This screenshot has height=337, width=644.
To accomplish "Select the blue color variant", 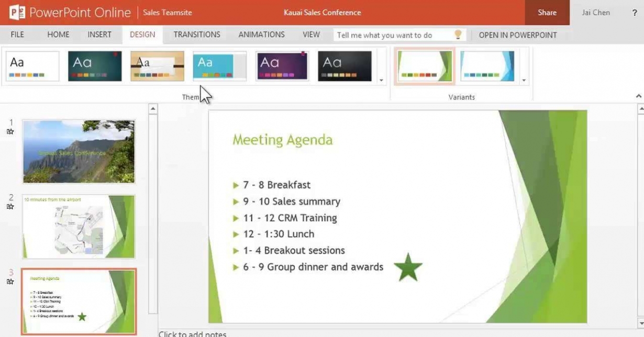I will click(x=487, y=66).
